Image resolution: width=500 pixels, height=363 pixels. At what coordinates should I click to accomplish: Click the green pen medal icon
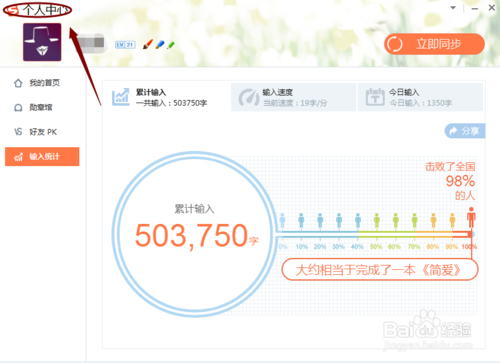tap(171, 45)
